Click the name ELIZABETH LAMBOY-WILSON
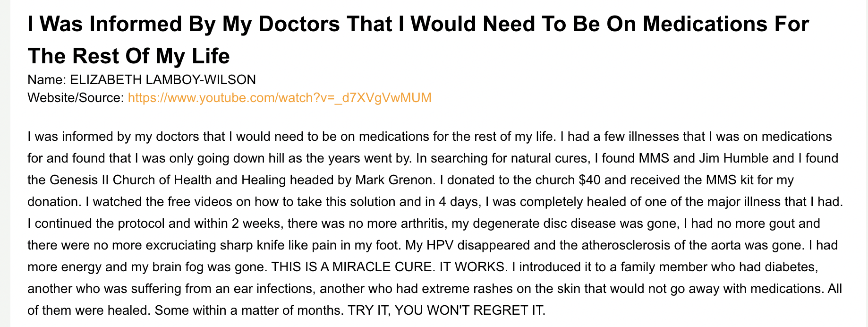The width and height of the screenshot is (868, 327). click(162, 79)
